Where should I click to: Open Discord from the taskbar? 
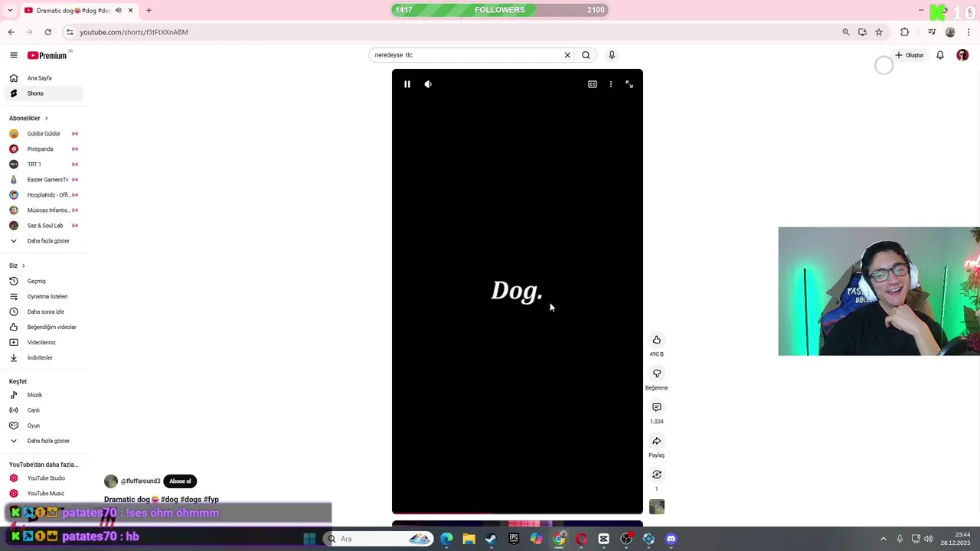[x=671, y=539]
